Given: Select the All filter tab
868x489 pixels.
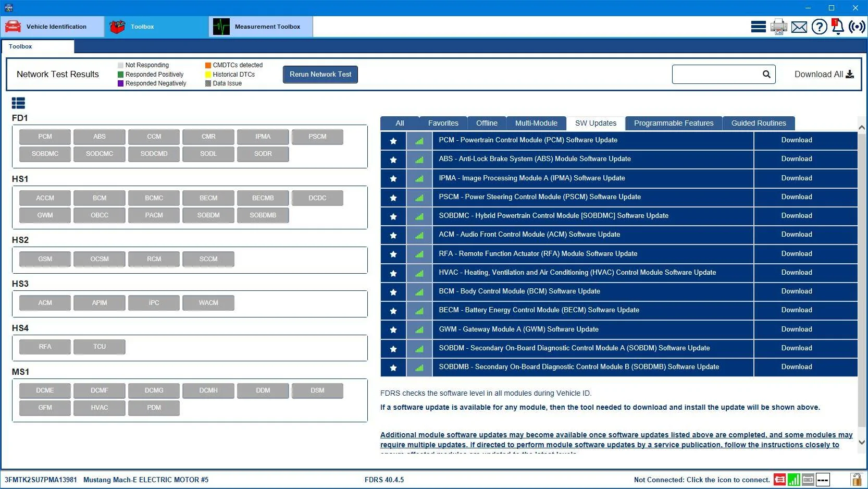Looking at the screenshot, I should tap(400, 123).
